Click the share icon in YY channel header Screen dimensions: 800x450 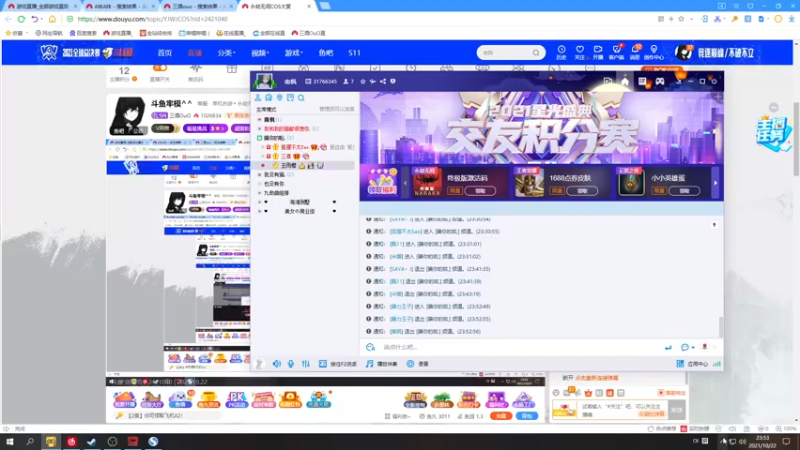pyautogui.click(x=383, y=81)
